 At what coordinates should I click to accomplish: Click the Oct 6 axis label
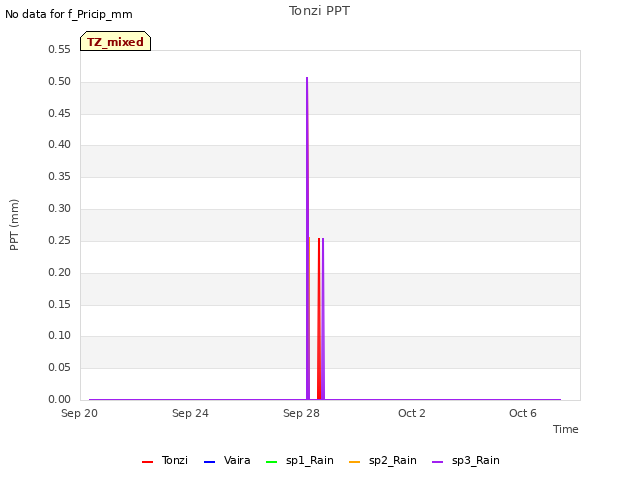click(x=523, y=413)
